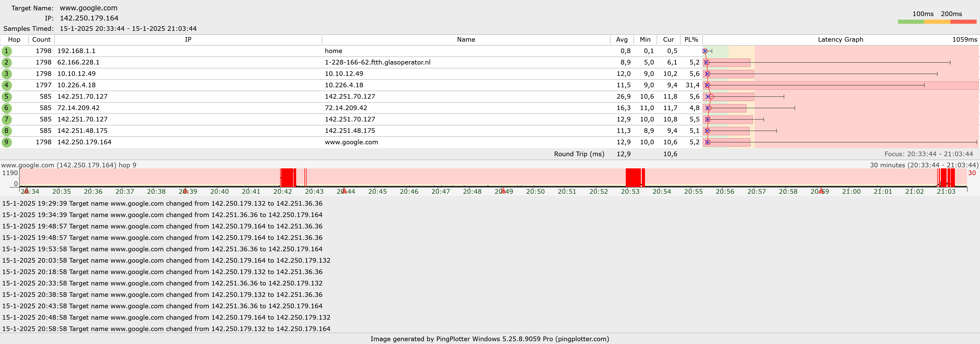The image size is (980, 344).
Task: Click the header IP value 142.250.179.164
Action: point(89,18)
